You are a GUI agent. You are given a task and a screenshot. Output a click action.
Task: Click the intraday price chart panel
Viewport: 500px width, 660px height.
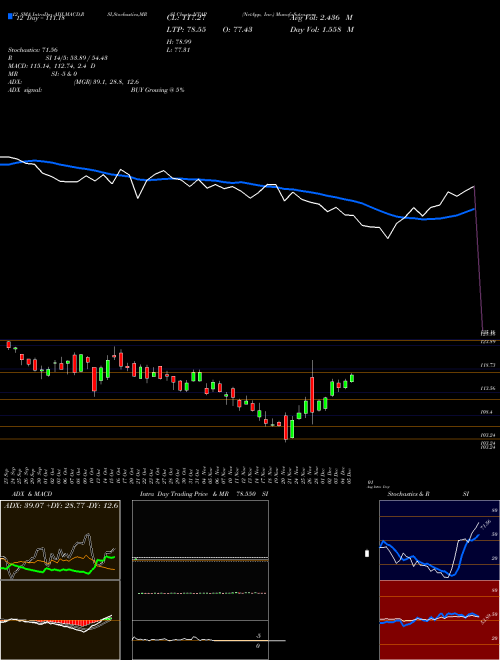coord(200,560)
